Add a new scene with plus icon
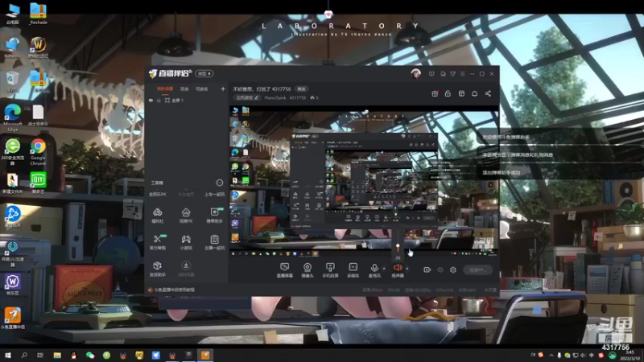 [223, 88]
